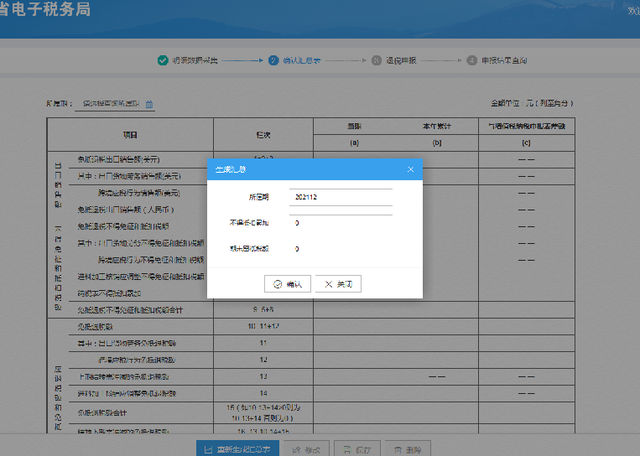Click the 栏次 cell reading 14
This screenshot has height=456, width=640.
263,393
